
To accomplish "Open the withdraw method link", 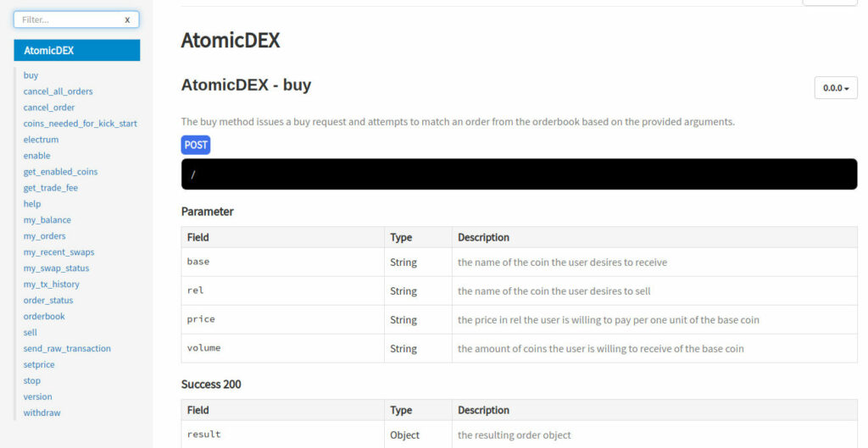I will point(42,412).
